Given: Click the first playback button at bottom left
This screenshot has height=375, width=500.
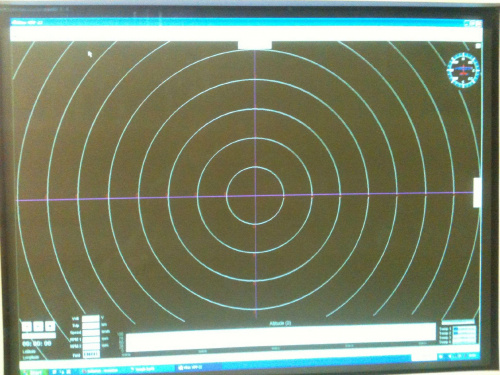Looking at the screenshot, I should [x=27, y=326].
